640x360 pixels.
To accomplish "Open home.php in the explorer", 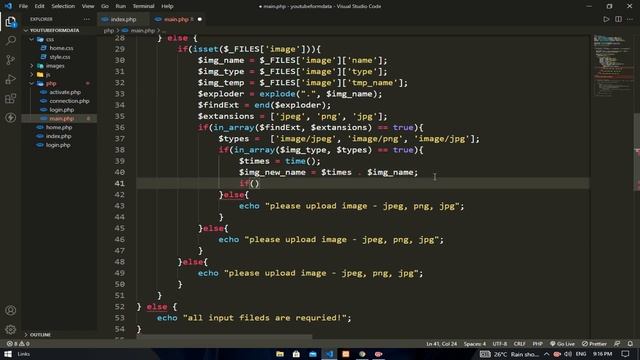I will (x=59, y=127).
